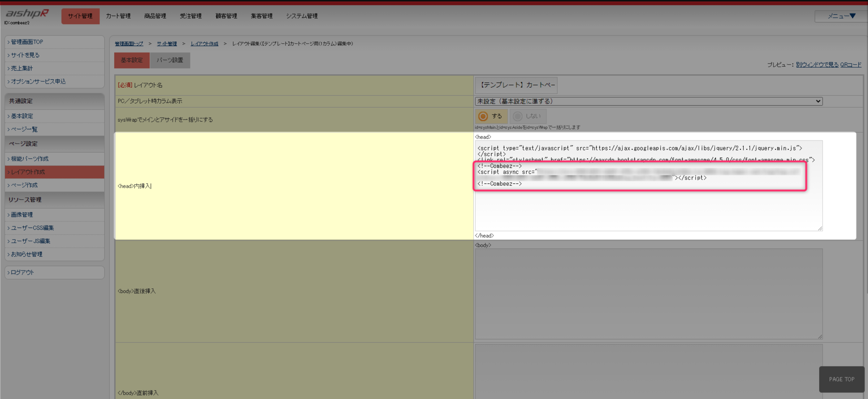Open 機能パーツ作成 sidebar item
Image resolution: width=868 pixels, height=399 pixels.
55,159
